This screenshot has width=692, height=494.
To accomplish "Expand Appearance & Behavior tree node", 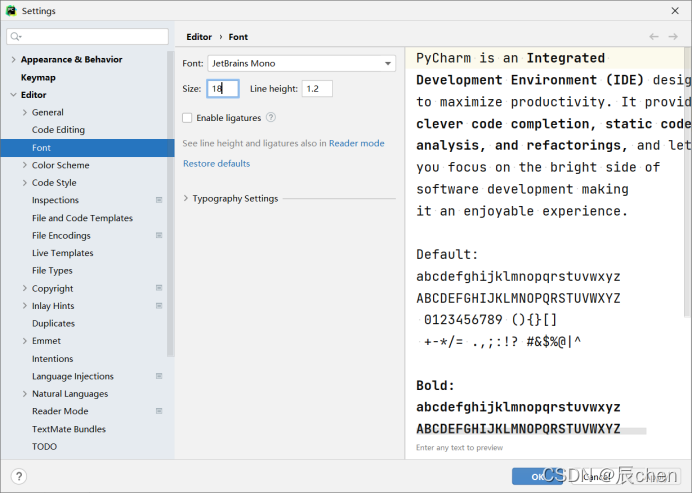I will [13, 60].
